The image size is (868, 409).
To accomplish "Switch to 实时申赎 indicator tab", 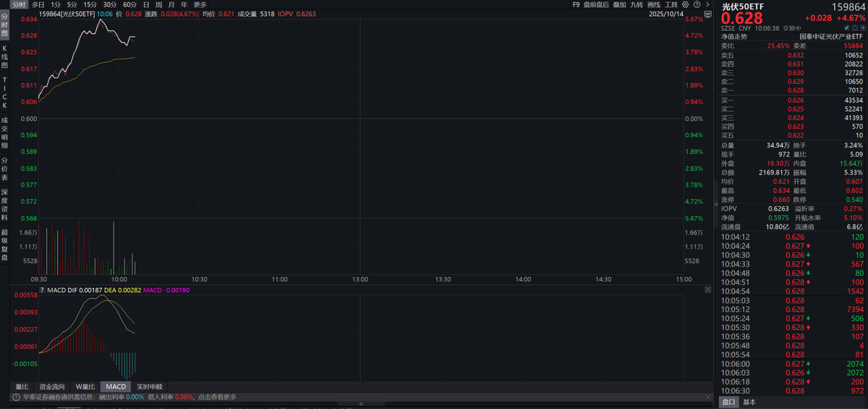I will click(150, 387).
